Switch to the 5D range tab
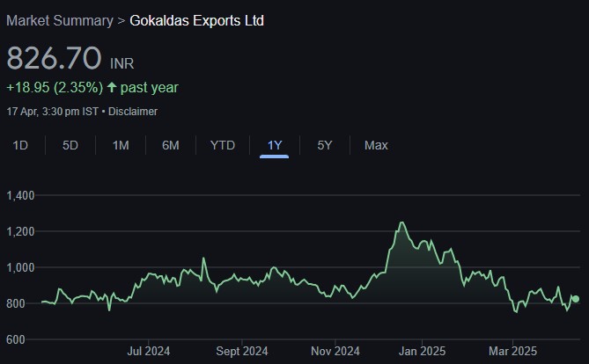This screenshot has height=364, width=589. pos(70,145)
